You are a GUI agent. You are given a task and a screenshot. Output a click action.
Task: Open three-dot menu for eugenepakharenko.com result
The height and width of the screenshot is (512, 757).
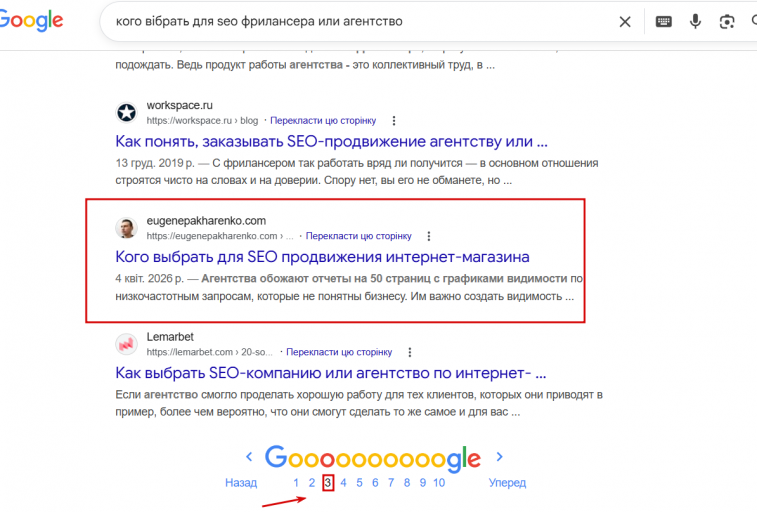click(429, 236)
